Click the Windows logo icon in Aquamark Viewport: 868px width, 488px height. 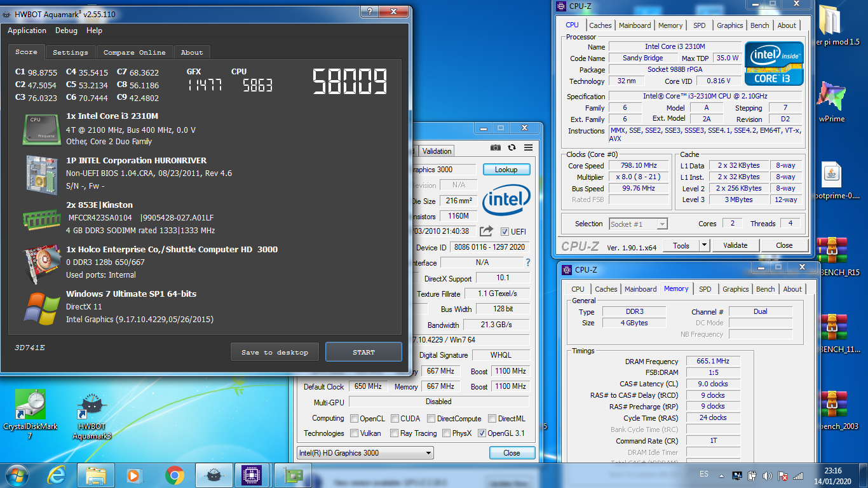[42, 308]
